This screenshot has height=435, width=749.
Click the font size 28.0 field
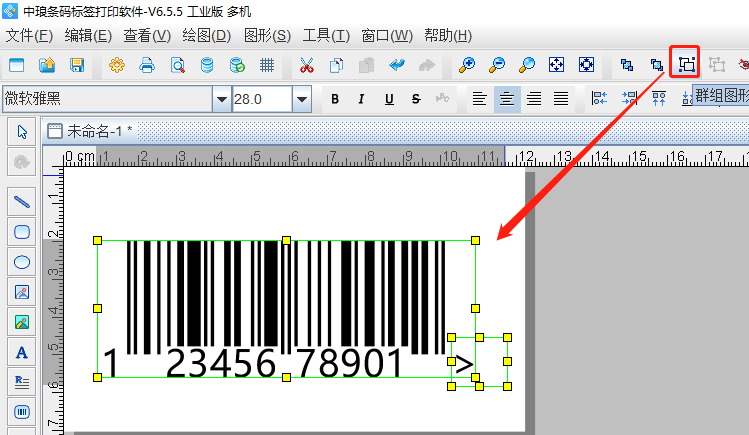coord(260,99)
